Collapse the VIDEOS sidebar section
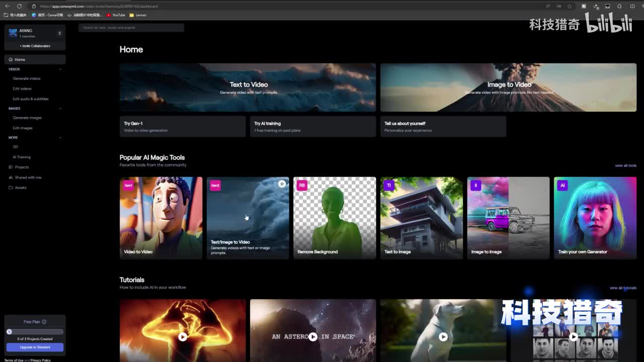This screenshot has width=644, height=362. 60,69
